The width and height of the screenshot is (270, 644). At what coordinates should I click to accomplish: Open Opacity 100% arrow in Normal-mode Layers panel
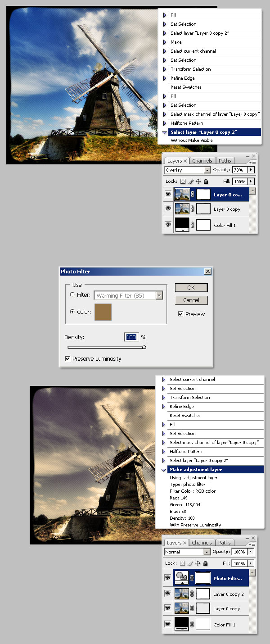[251, 552]
